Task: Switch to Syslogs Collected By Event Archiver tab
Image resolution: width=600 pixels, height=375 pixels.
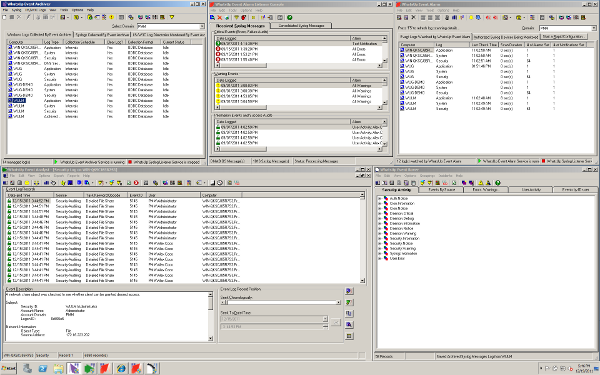Action: pyautogui.click(x=102, y=34)
